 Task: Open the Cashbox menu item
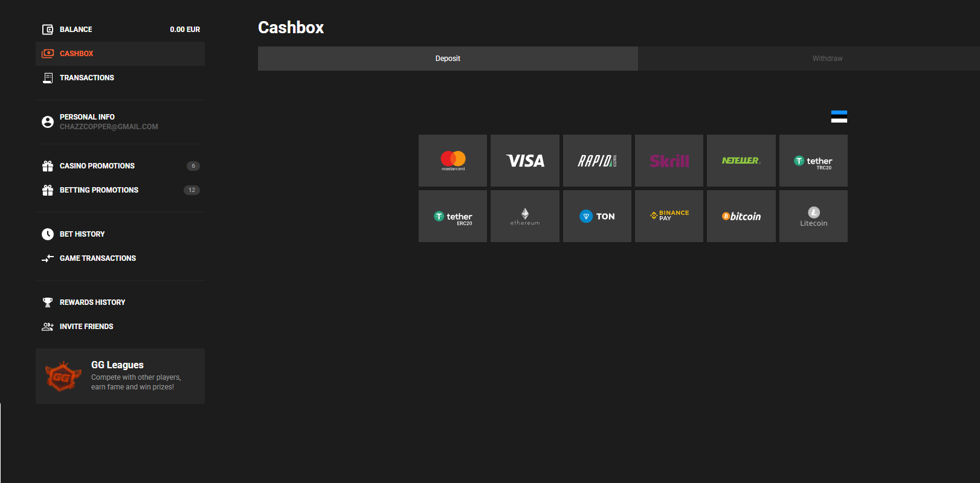tap(120, 54)
